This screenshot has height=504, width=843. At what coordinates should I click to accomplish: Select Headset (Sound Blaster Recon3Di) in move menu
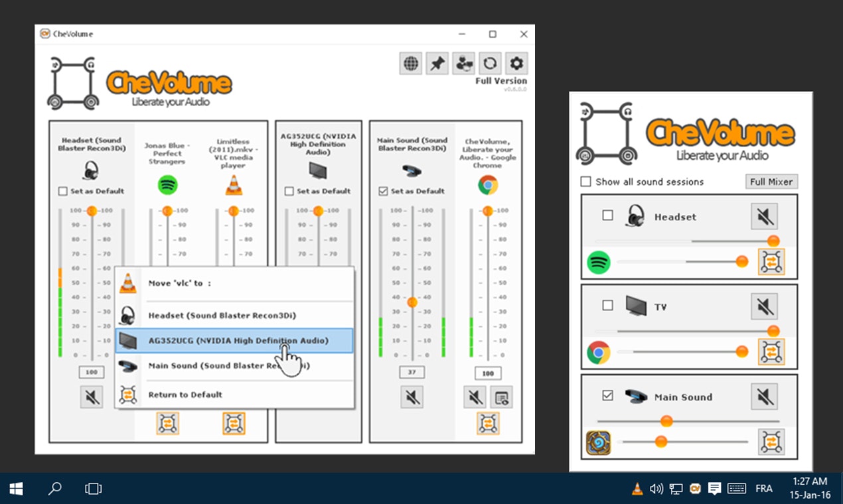[x=234, y=316]
